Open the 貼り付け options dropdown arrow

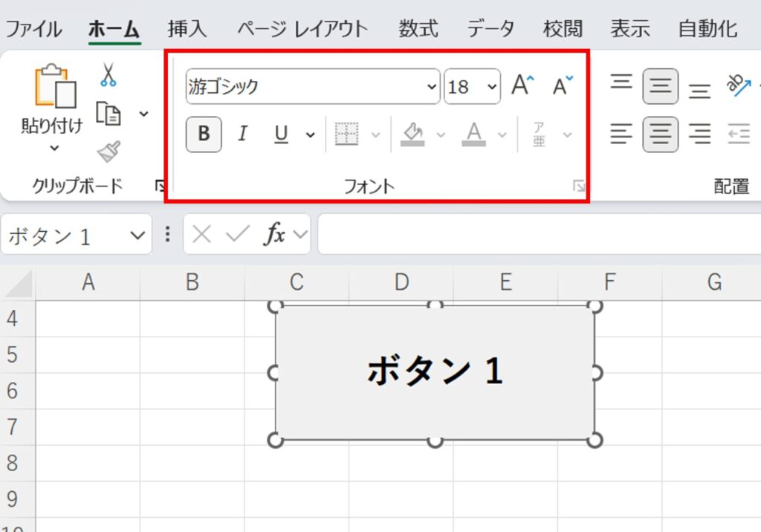click(x=54, y=148)
